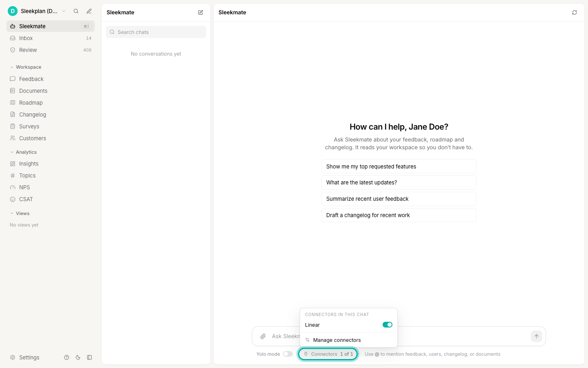This screenshot has width=588, height=368.
Task: Click the compose pencil icon in sidebar header
Action: [89, 11]
